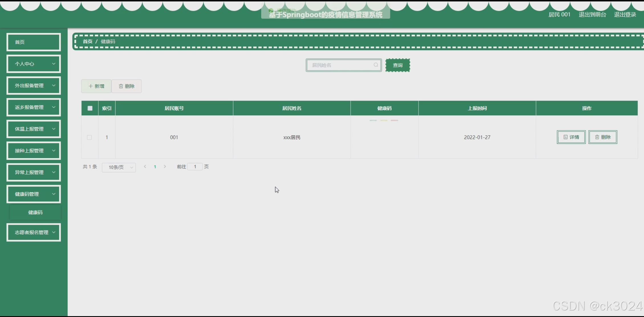Click the document icon on 详情 button
This screenshot has width=644, height=317.
pyautogui.click(x=565, y=137)
